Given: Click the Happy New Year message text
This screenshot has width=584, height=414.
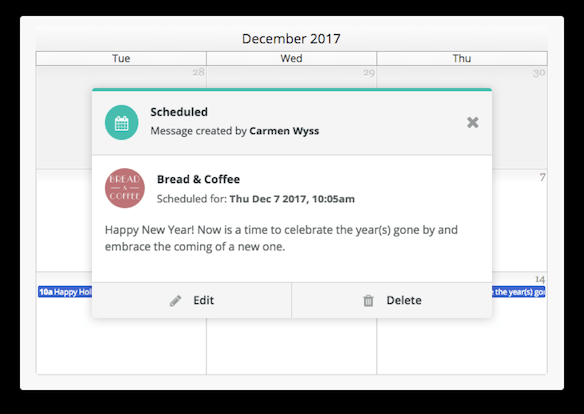Looking at the screenshot, I should (281, 238).
